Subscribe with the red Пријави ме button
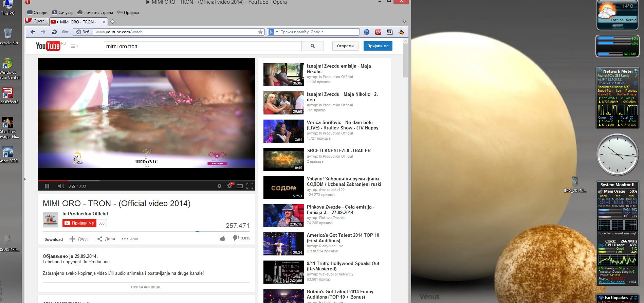 pyautogui.click(x=79, y=223)
